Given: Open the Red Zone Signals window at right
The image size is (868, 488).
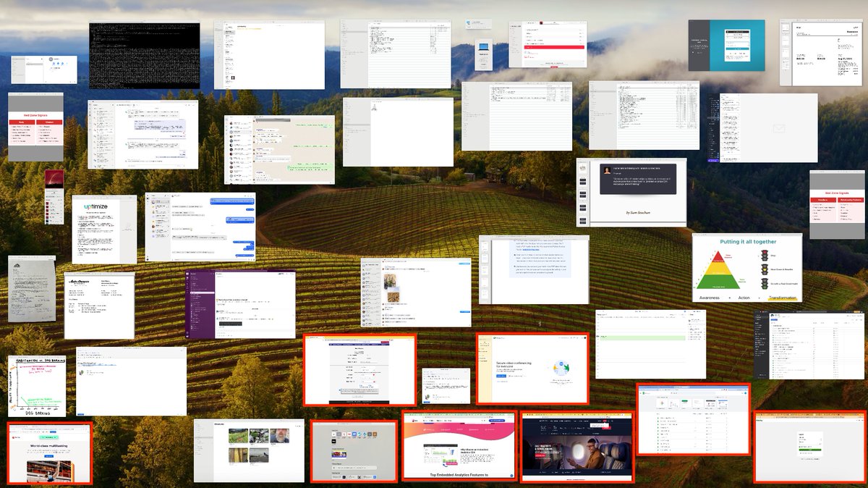Looking at the screenshot, I should pos(837,205).
